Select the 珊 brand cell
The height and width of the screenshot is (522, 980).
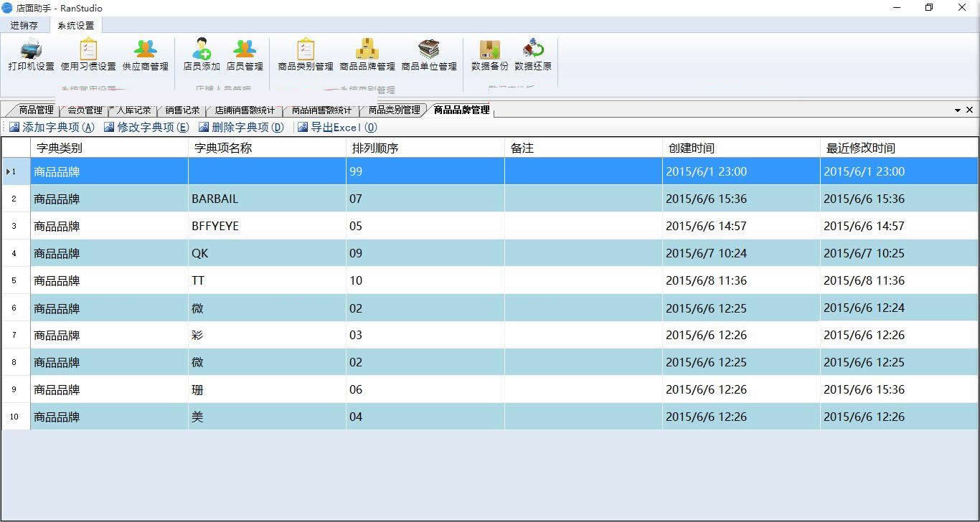coord(267,389)
